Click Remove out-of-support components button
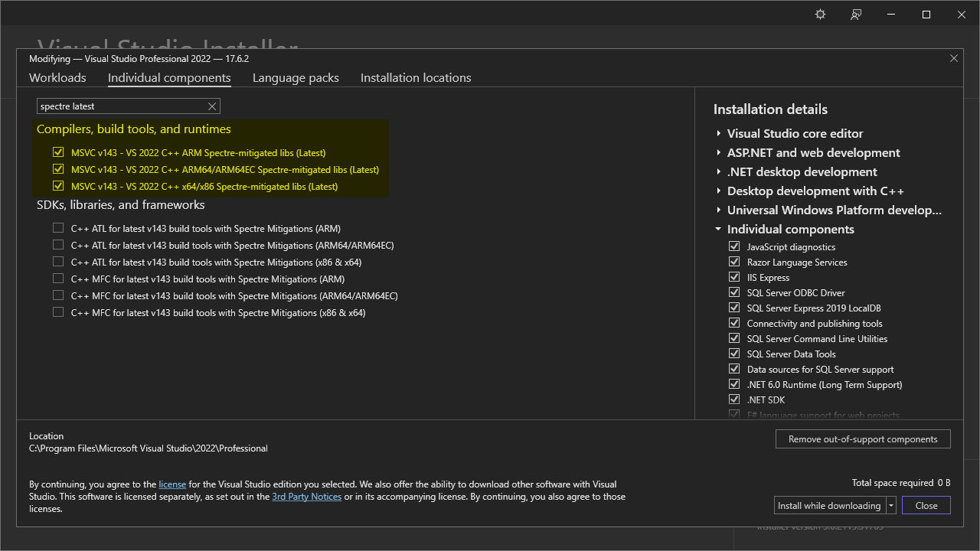 click(x=863, y=439)
